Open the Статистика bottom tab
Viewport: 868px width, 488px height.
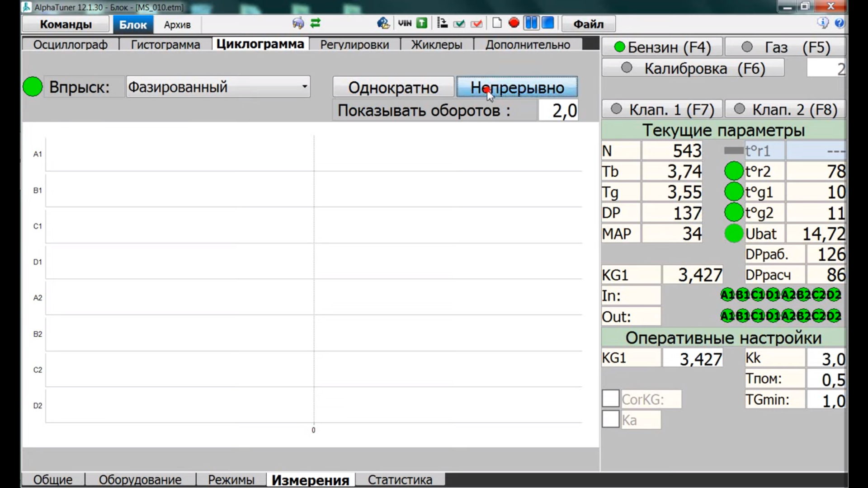[400, 479]
